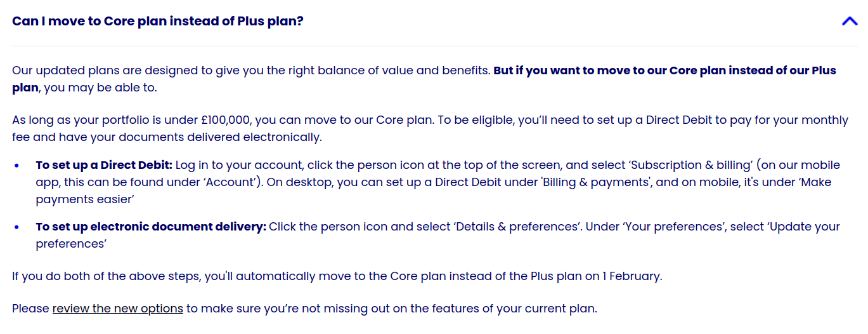Click 'To set up electronic document delivery:' label
This screenshot has width=868, height=334.
pos(151,227)
